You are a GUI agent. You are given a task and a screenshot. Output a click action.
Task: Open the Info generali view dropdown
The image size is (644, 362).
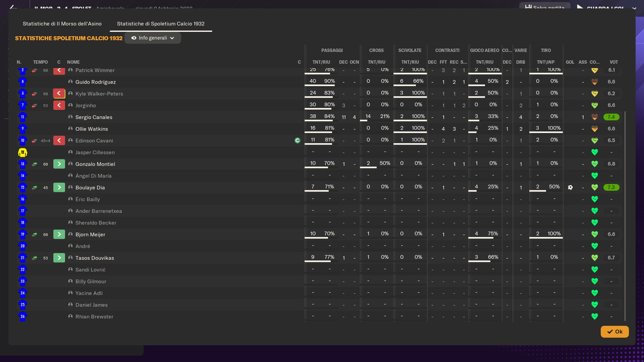(152, 38)
